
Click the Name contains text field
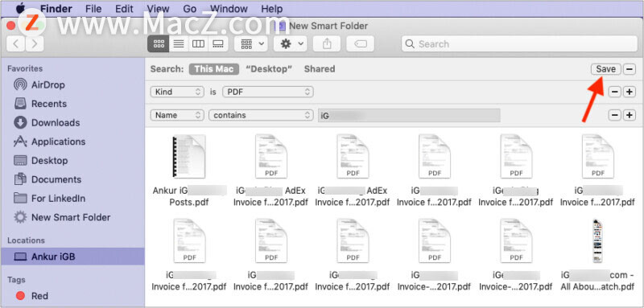point(409,115)
